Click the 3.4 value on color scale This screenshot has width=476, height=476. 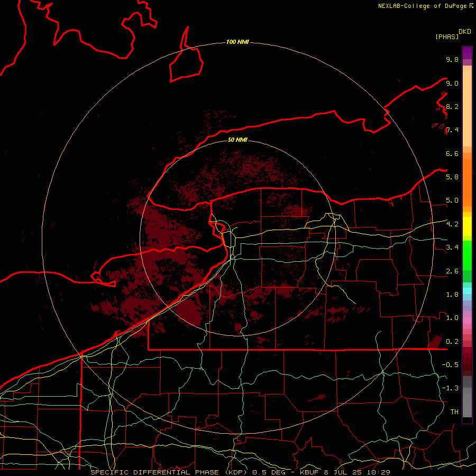click(x=452, y=247)
